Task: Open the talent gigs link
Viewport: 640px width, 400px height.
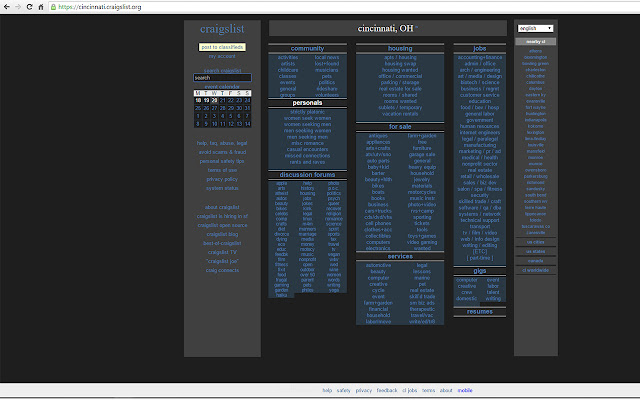Action: (x=493, y=292)
